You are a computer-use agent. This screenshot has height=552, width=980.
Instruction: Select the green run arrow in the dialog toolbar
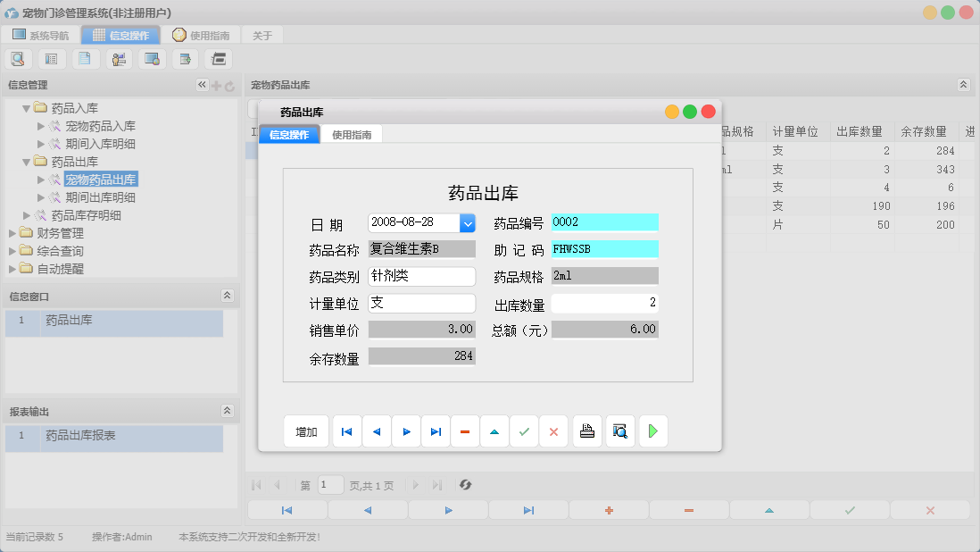click(x=652, y=431)
